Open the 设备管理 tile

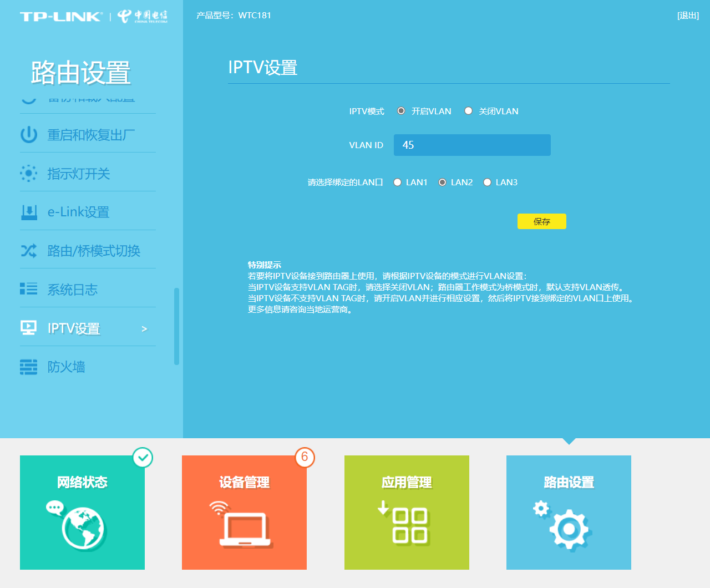click(244, 513)
